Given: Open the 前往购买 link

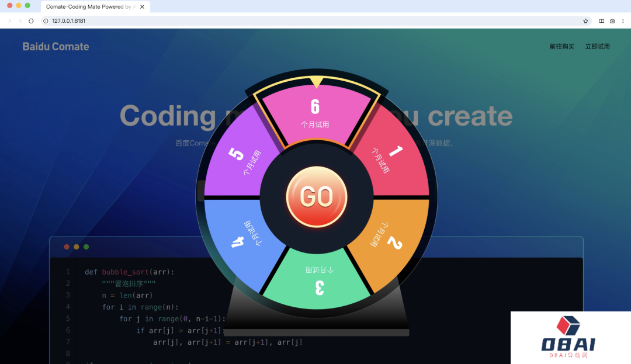Looking at the screenshot, I should click(561, 46).
